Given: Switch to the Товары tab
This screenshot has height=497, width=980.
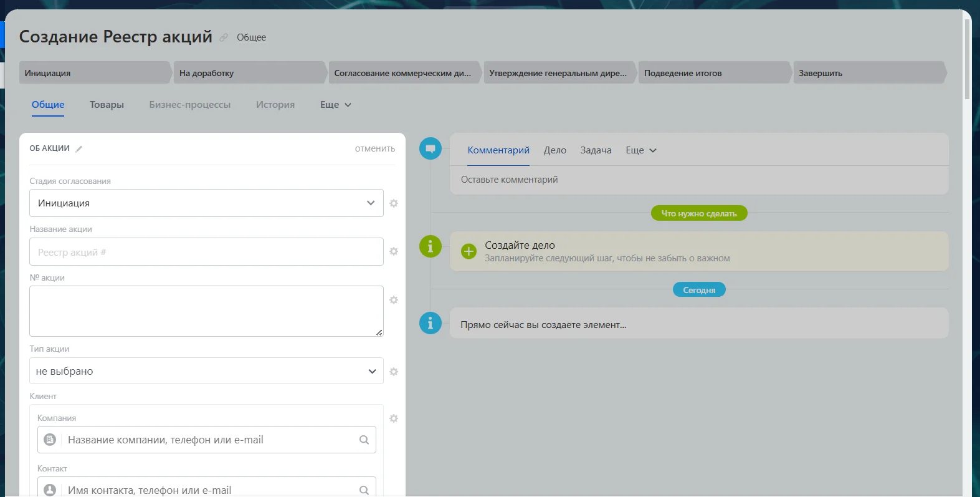Looking at the screenshot, I should [x=107, y=105].
